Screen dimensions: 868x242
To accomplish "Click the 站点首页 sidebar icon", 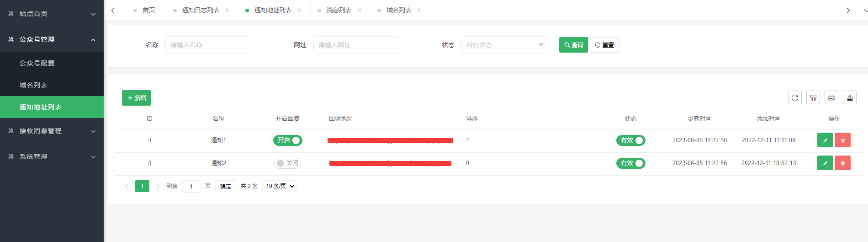I will click(11, 14).
